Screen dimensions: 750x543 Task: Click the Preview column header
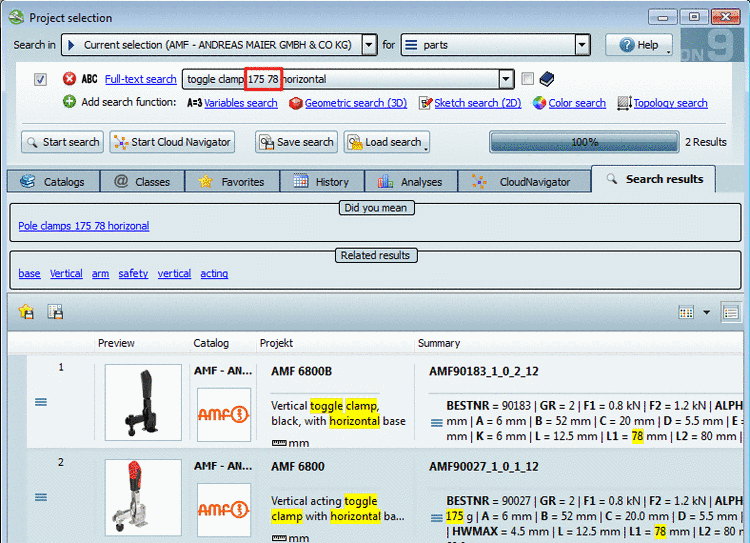click(116, 343)
